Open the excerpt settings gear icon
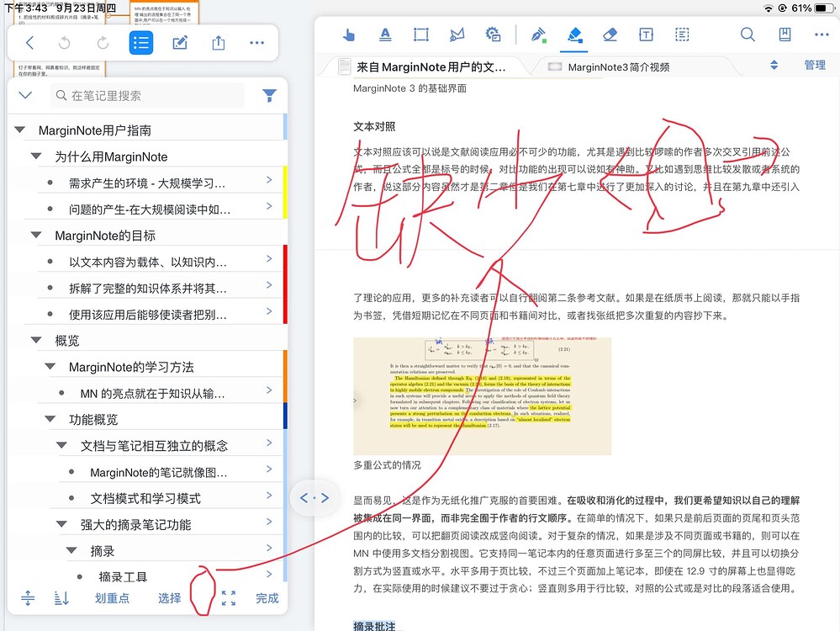The image size is (840, 631). tap(493, 34)
